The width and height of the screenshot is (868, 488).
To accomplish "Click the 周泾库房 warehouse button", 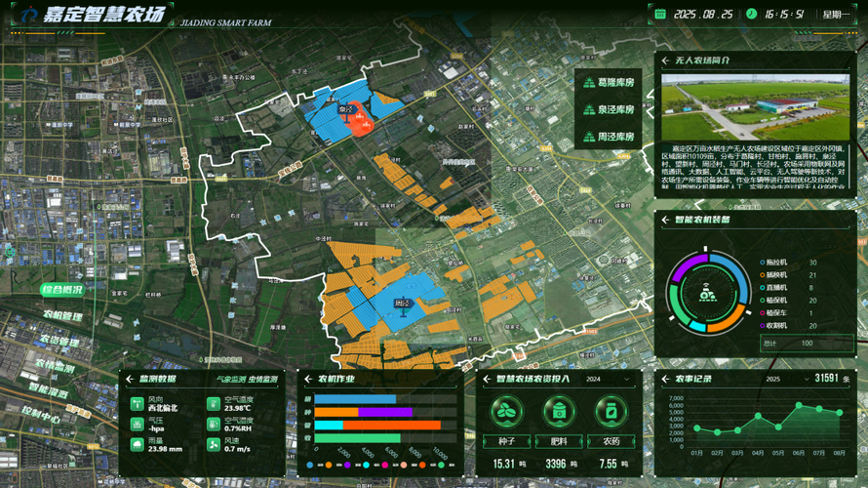I will (609, 137).
